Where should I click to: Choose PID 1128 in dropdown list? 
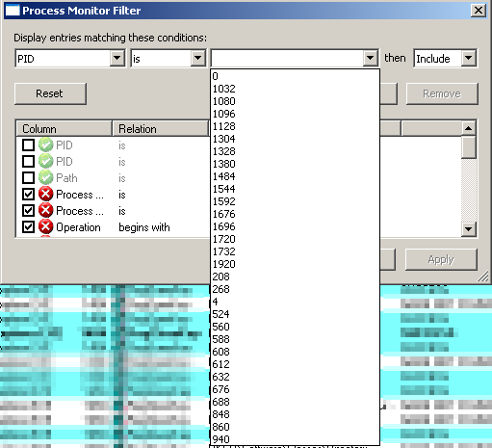[x=295, y=126]
